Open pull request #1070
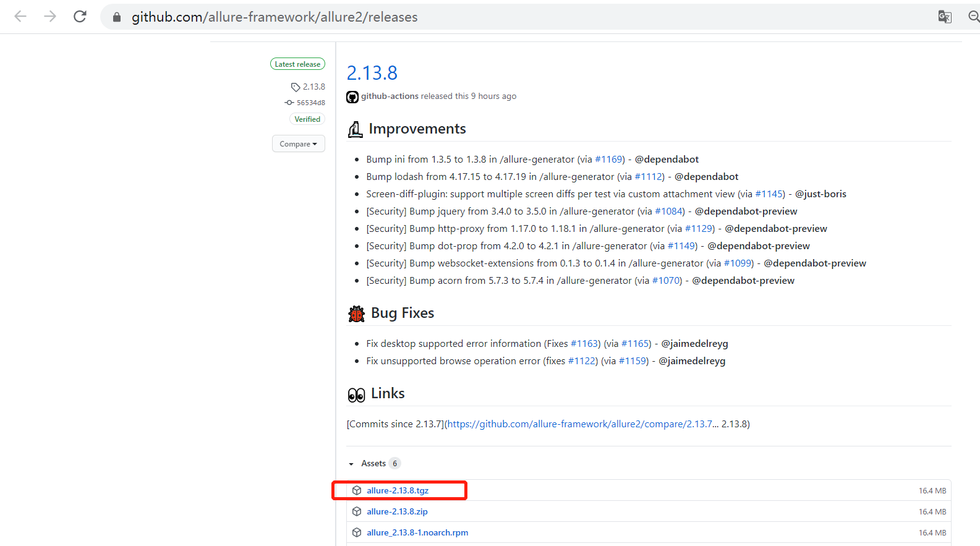 tap(667, 281)
